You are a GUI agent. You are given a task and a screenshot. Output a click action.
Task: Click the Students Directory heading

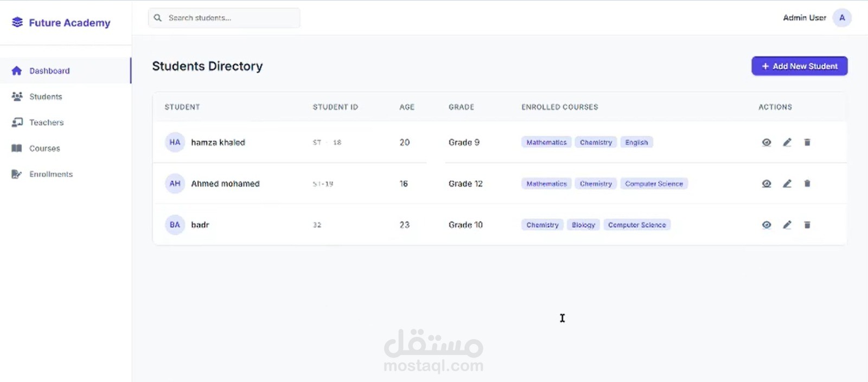(207, 66)
